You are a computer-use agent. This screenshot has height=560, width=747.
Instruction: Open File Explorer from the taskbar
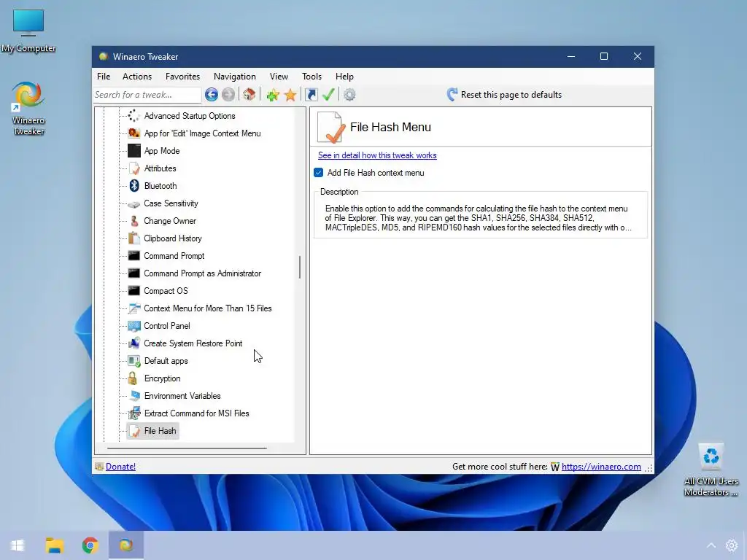tap(54, 545)
